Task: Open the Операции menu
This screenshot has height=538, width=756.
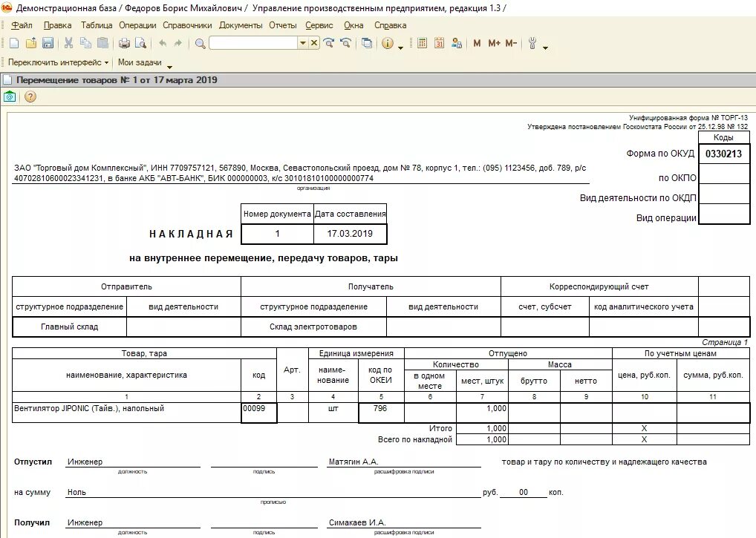Action: [137, 25]
